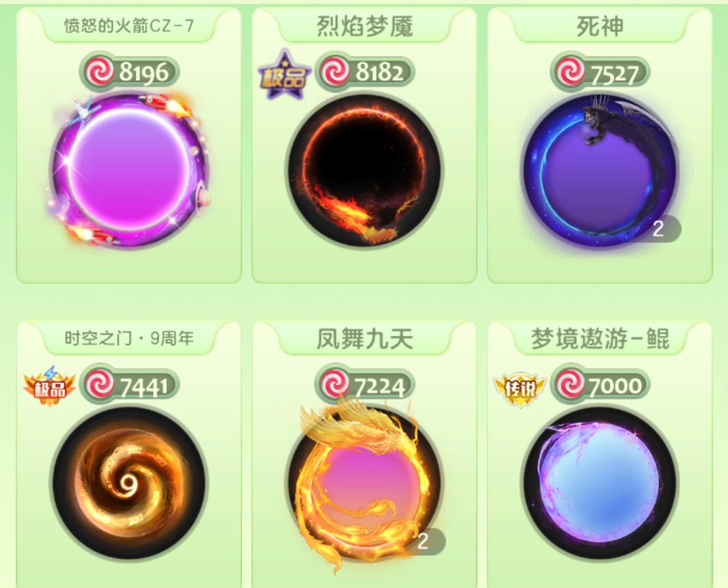Select the blue-purple 梦境遨游-鲲 frame
This screenshot has height=588, width=728.
pyautogui.click(x=600, y=484)
